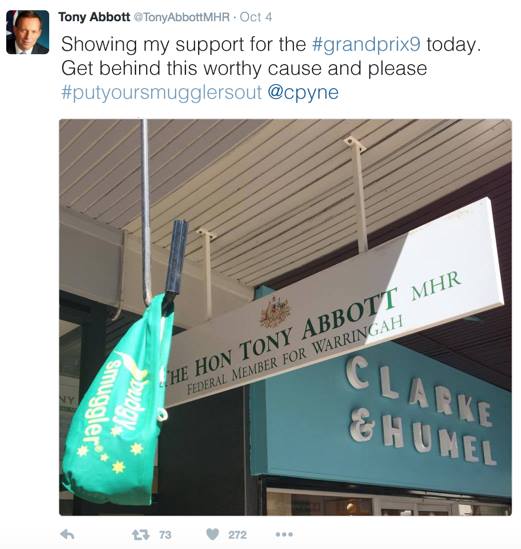
Task: Click the coat of arms emblem on sign
Action: (x=275, y=311)
